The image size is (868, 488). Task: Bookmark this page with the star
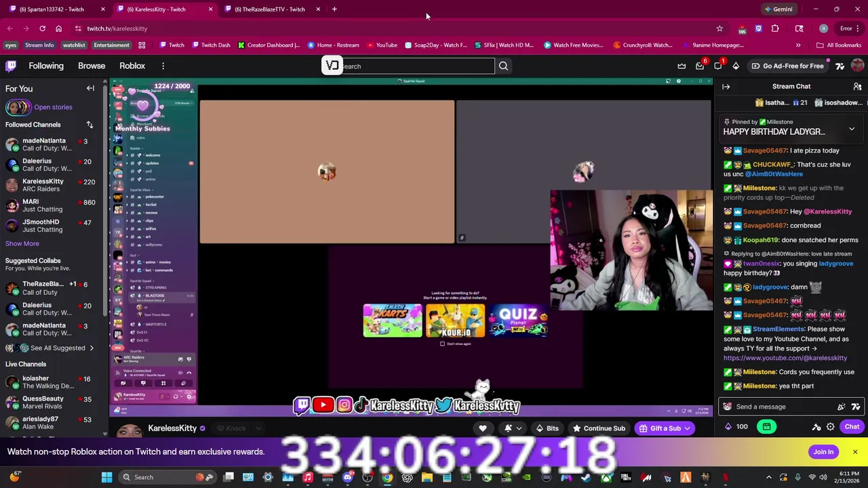tap(719, 28)
